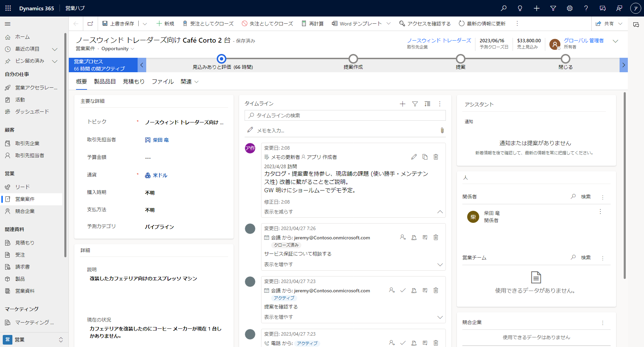Expand the ピン留め済み list

(55, 61)
